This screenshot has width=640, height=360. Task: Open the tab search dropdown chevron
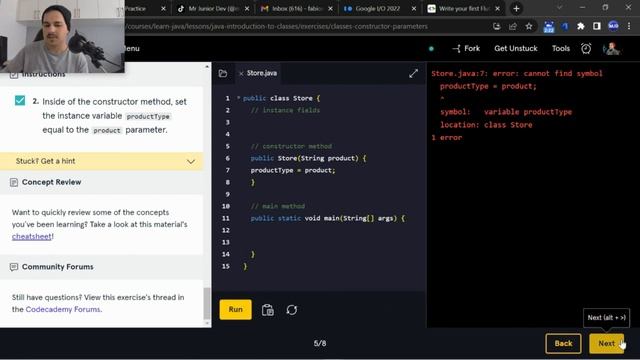coord(560,8)
